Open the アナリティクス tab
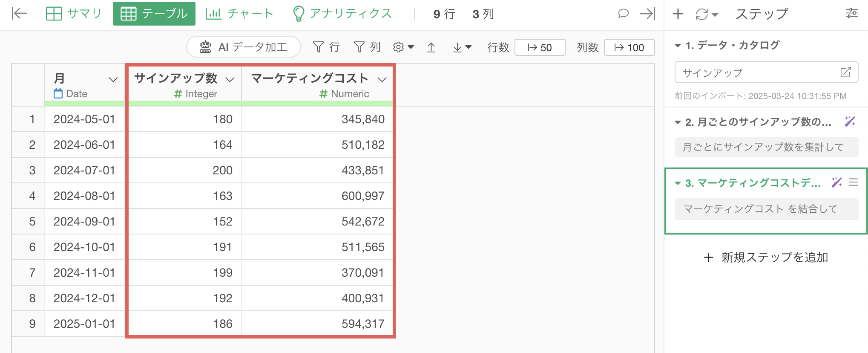 [x=342, y=14]
